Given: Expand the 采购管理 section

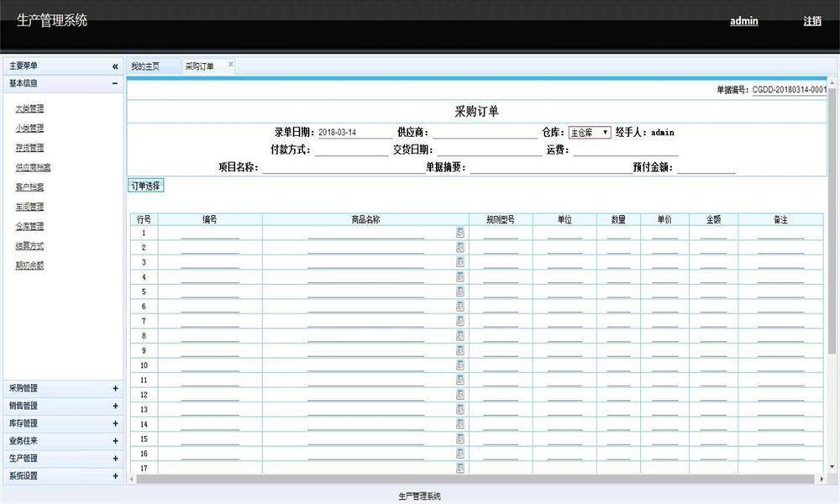Looking at the screenshot, I should 115,388.
